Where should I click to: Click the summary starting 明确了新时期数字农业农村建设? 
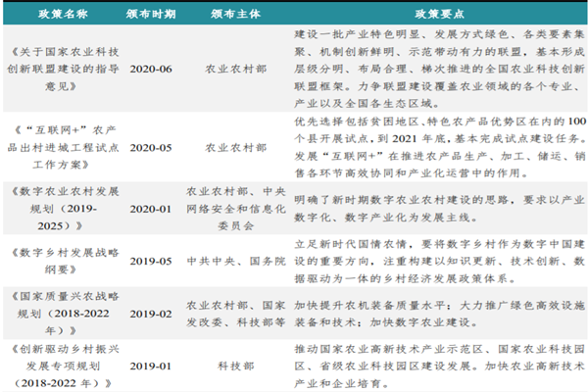click(439, 209)
